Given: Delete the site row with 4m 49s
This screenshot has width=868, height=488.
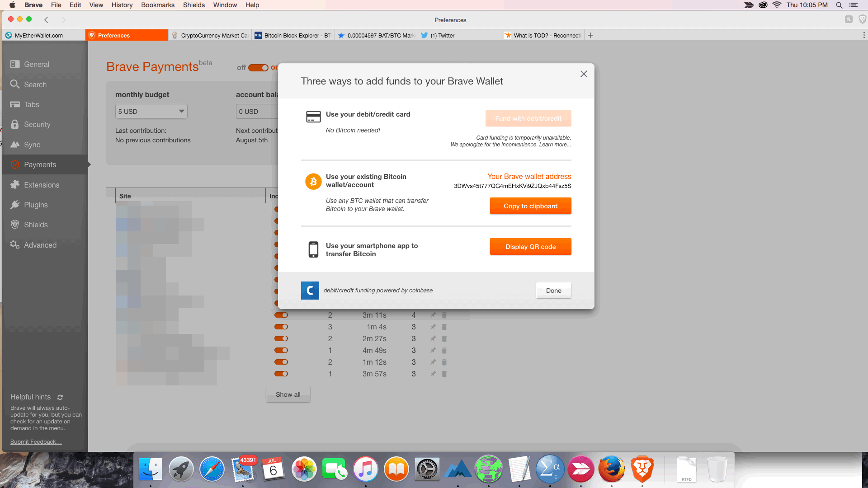Looking at the screenshot, I should pyautogui.click(x=444, y=350).
